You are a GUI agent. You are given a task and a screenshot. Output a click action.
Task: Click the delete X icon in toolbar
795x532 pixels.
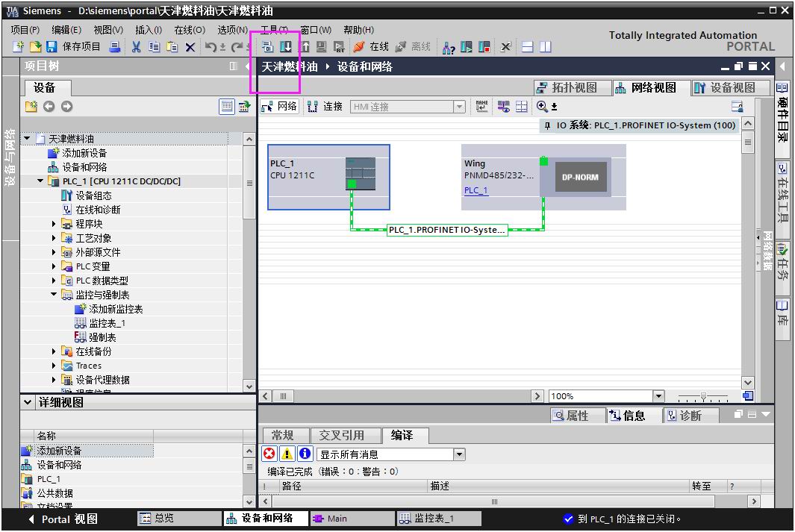(190, 47)
